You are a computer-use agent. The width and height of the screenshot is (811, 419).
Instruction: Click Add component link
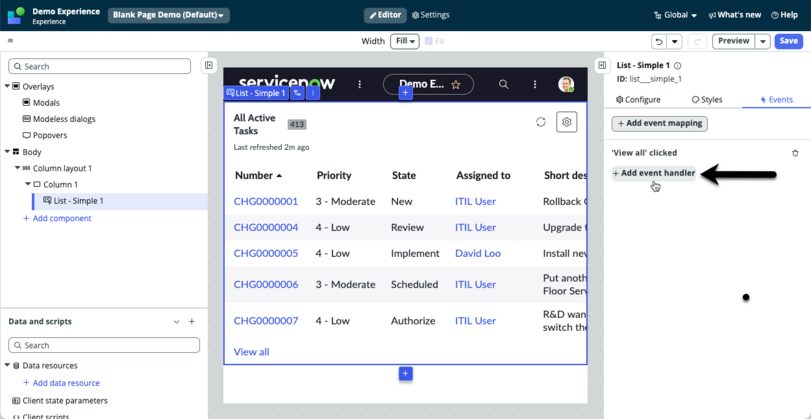click(x=57, y=218)
